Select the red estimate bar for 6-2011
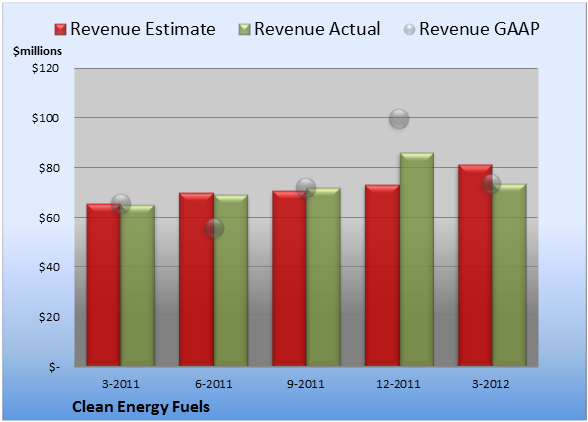Viewport: 588px width, 422px height. 196,279
